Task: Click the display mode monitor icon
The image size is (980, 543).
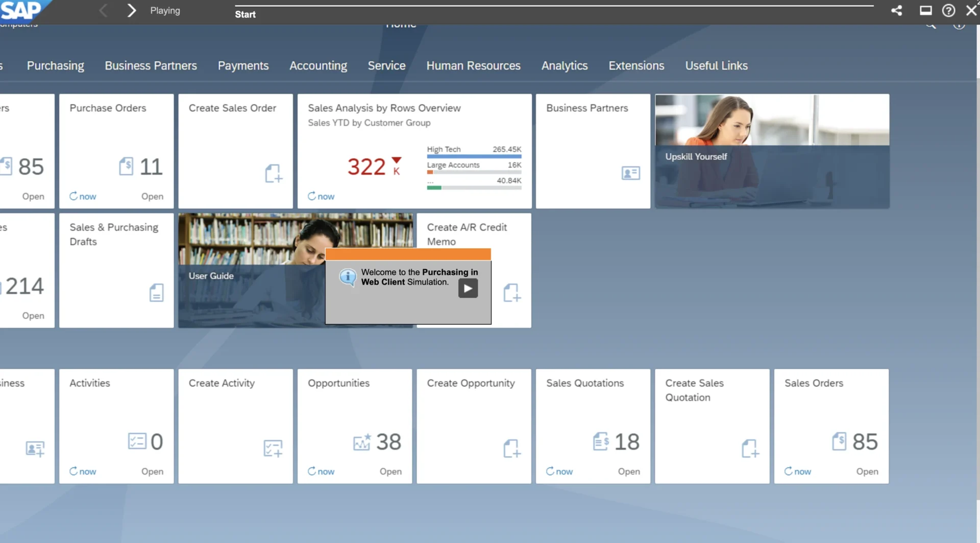Action: tap(925, 10)
